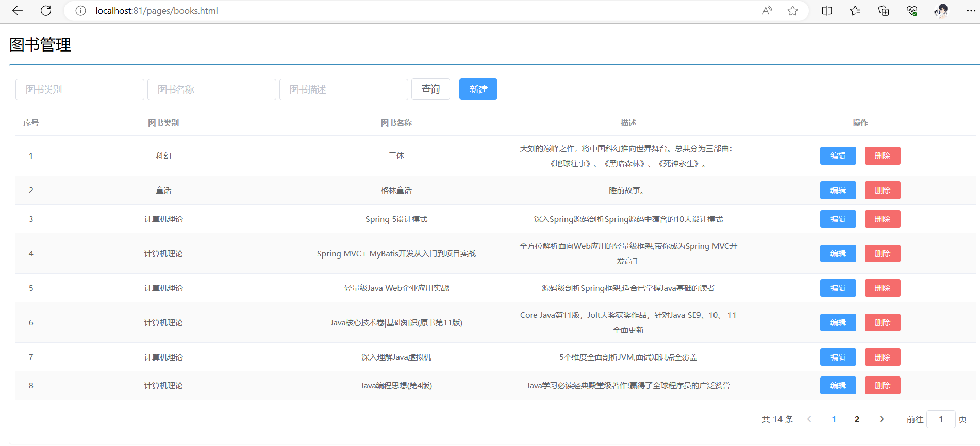
Task: Open the Favorites list icon
Action: coord(855,11)
